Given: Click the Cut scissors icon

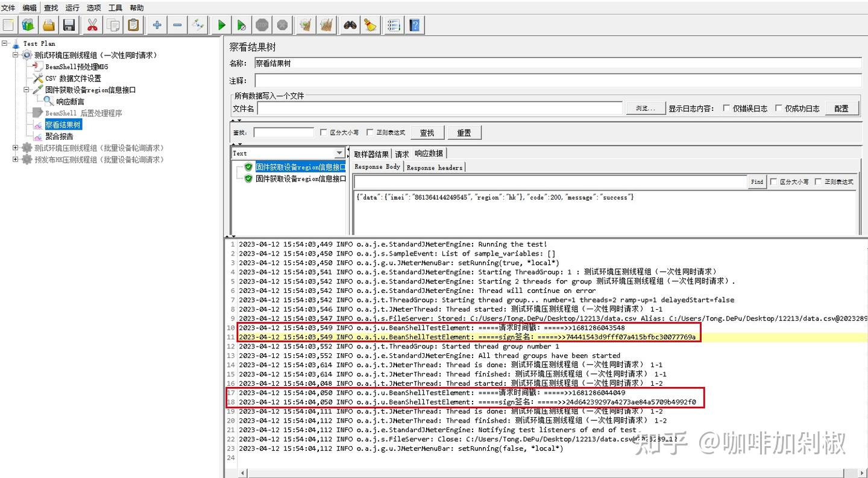Looking at the screenshot, I should coord(92,25).
